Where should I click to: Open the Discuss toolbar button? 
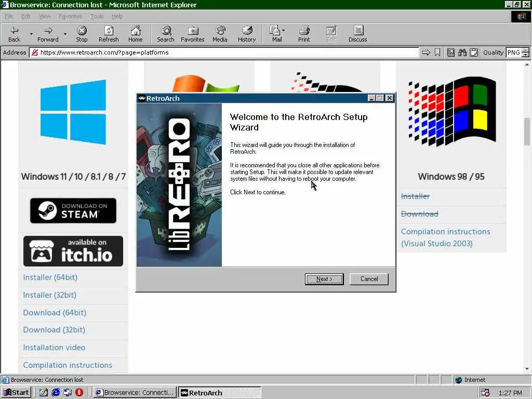[357, 34]
